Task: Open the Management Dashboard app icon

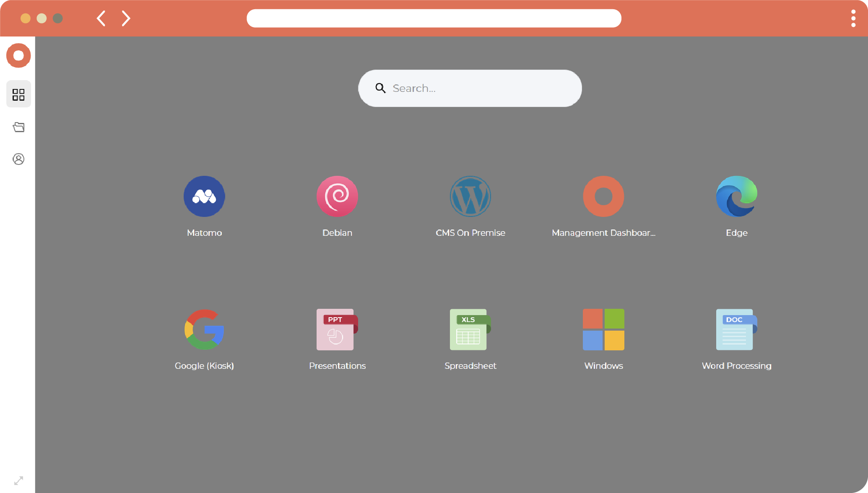Action: (x=603, y=196)
